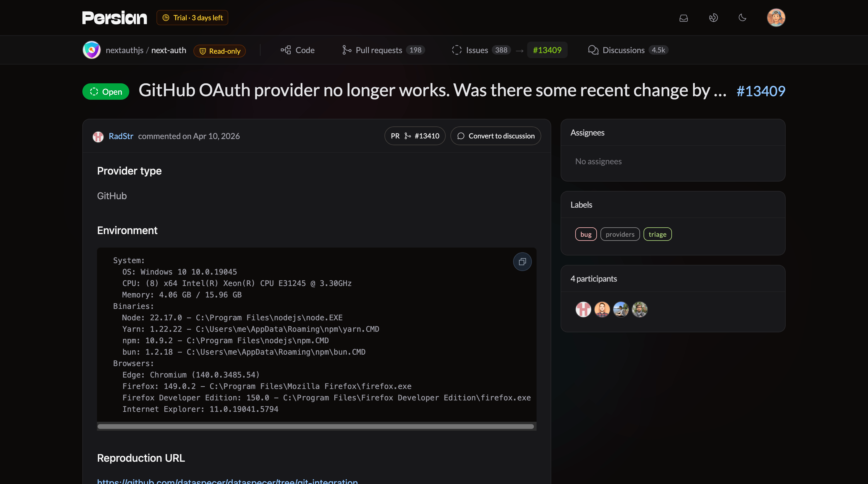Click the "GitHub" provider type value
868x484 pixels.
point(112,196)
